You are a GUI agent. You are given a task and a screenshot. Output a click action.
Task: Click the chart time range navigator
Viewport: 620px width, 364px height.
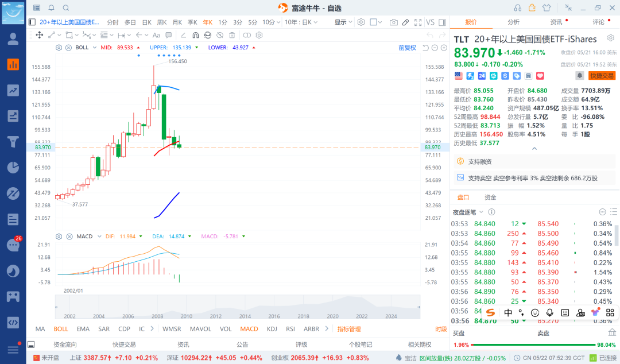237,307
